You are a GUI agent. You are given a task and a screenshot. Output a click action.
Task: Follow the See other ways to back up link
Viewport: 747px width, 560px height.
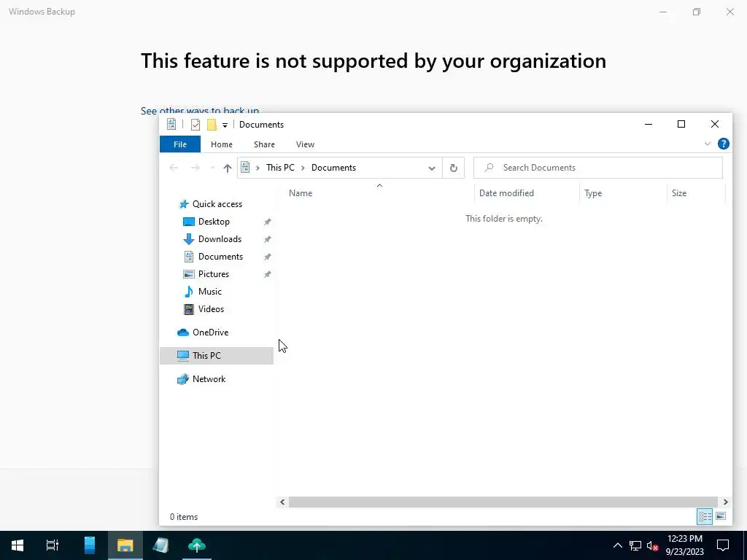point(200,111)
